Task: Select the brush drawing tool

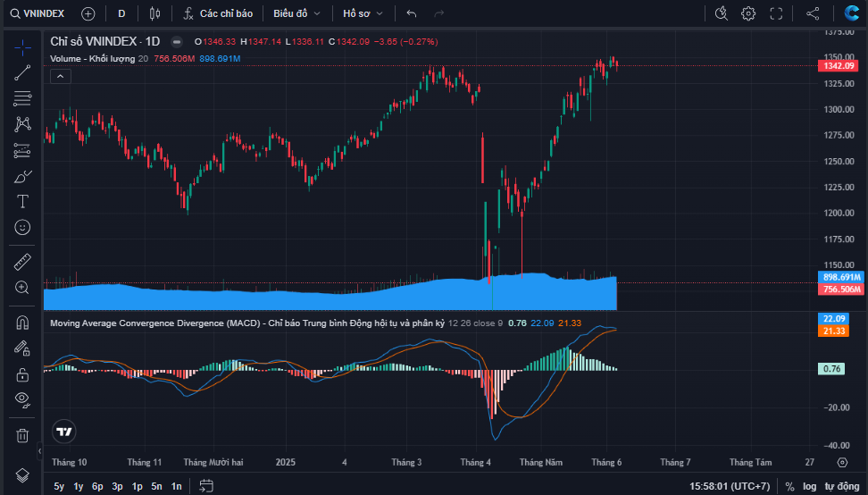Action: pyautogui.click(x=22, y=176)
